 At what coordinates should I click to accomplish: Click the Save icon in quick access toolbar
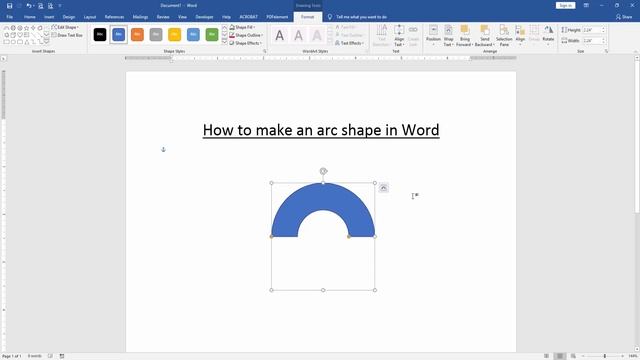(x=9, y=6)
